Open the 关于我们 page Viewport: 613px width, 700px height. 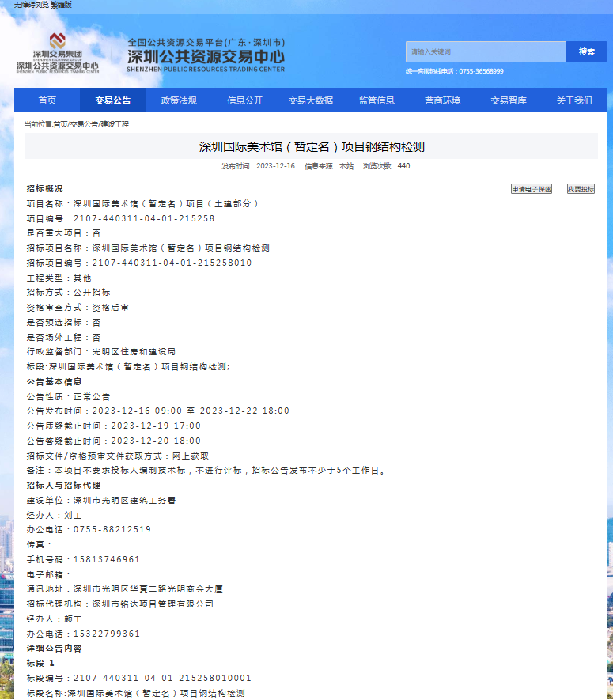(x=573, y=100)
